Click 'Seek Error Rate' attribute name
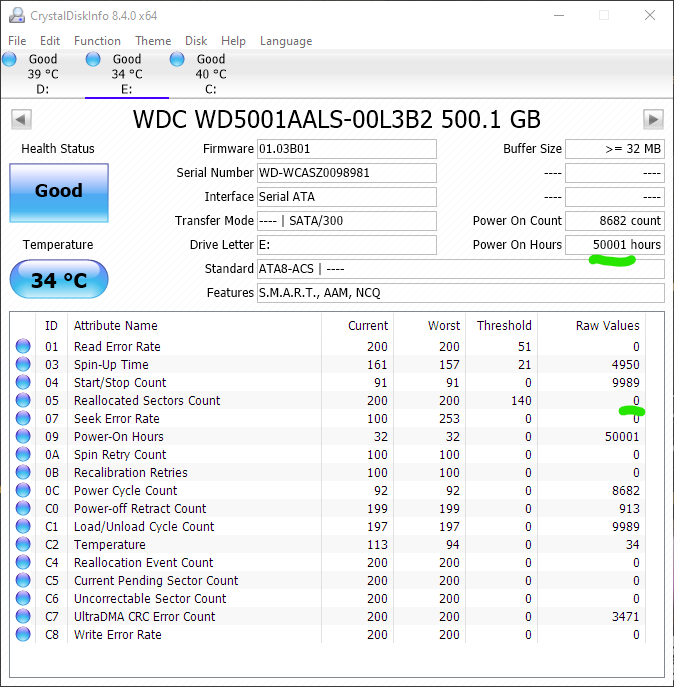This screenshot has width=674, height=687. pos(117,418)
